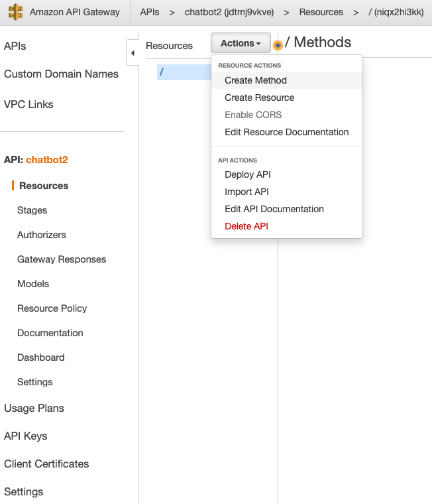Collapse the sidebar with the arrow toggle
The width and height of the screenshot is (432, 504).
[x=132, y=53]
